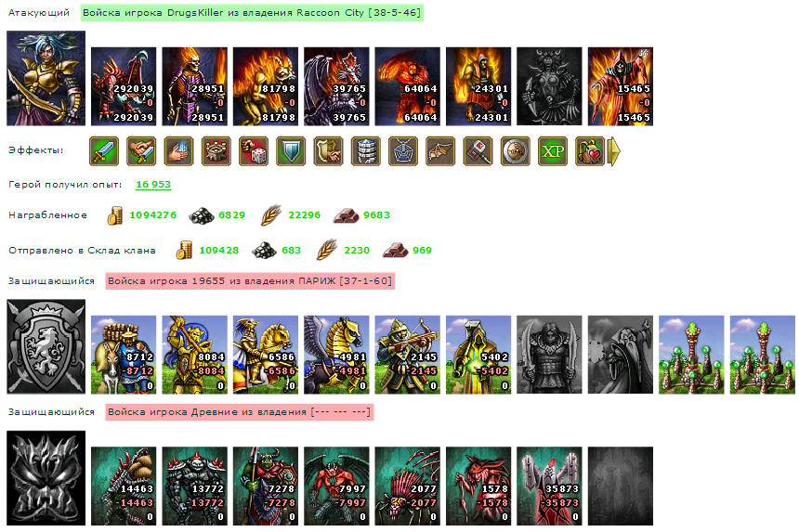Click the green sword effect icon
The width and height of the screenshot is (799, 532).
(x=104, y=151)
